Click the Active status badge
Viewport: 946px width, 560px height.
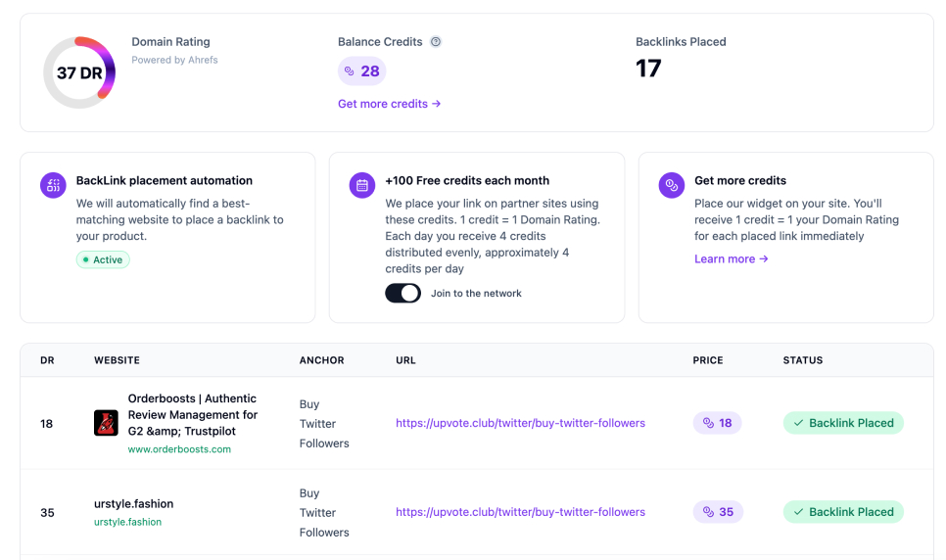(x=103, y=259)
